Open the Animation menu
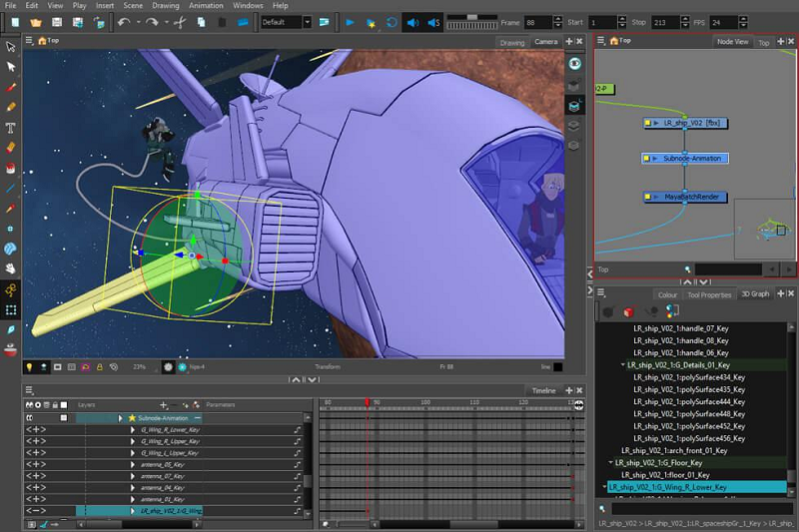The image size is (799, 532). click(x=206, y=6)
